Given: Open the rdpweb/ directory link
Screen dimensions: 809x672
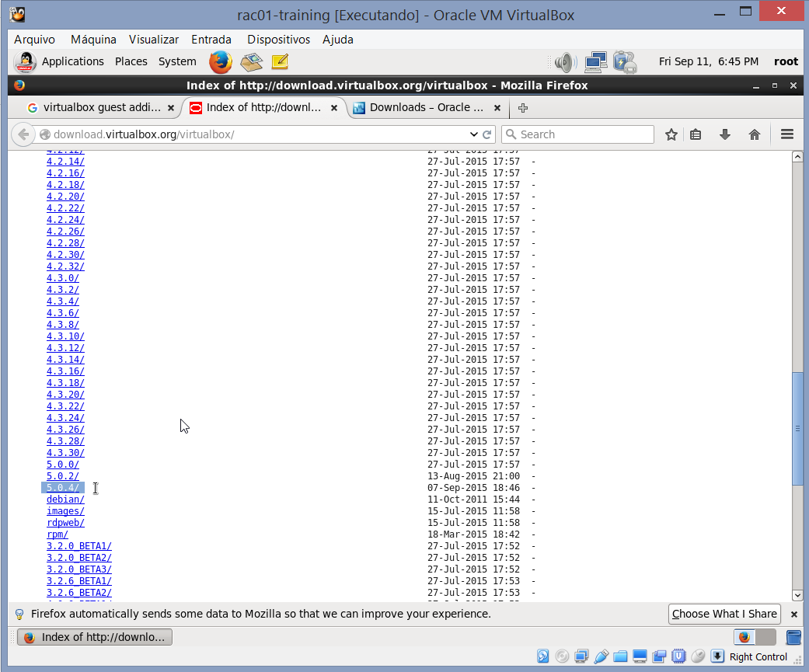Looking at the screenshot, I should pyautogui.click(x=65, y=523).
